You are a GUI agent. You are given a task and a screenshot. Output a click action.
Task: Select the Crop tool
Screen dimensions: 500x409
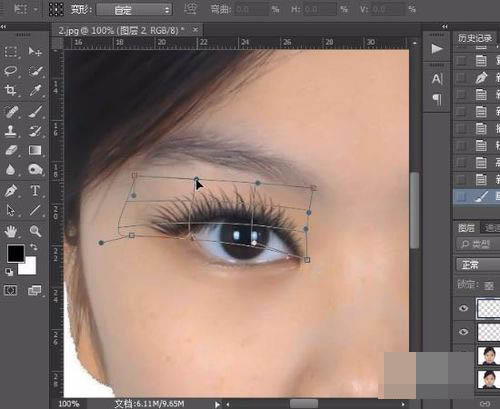[x=11, y=90]
